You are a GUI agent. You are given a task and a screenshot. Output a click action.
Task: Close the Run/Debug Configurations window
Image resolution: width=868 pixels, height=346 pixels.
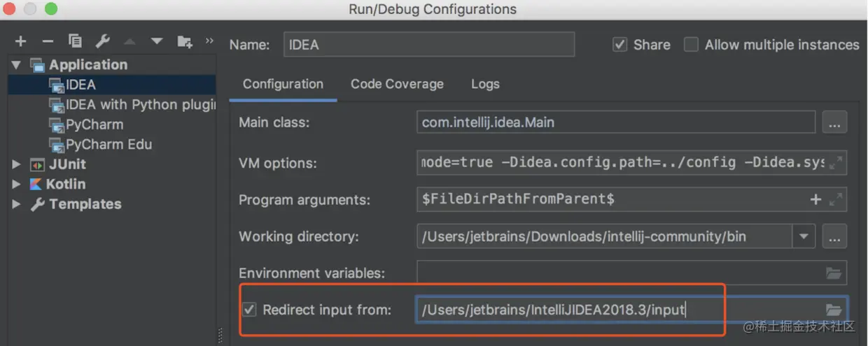click(x=10, y=10)
